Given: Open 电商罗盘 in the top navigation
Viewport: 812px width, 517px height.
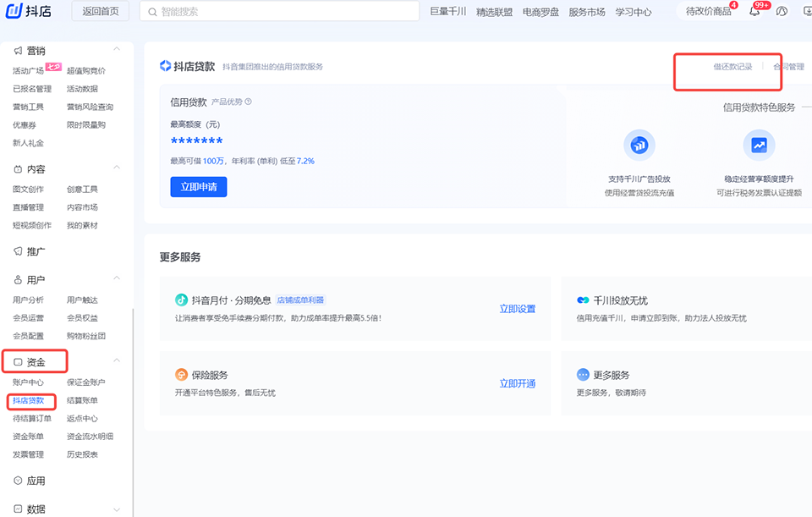Looking at the screenshot, I should click(x=540, y=12).
